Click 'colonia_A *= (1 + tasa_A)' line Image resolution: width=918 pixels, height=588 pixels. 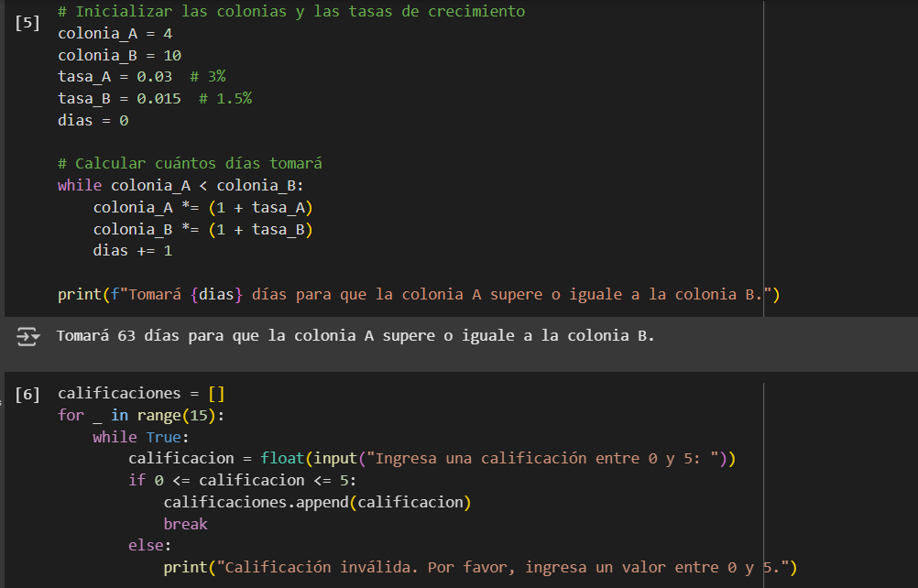coord(203,208)
